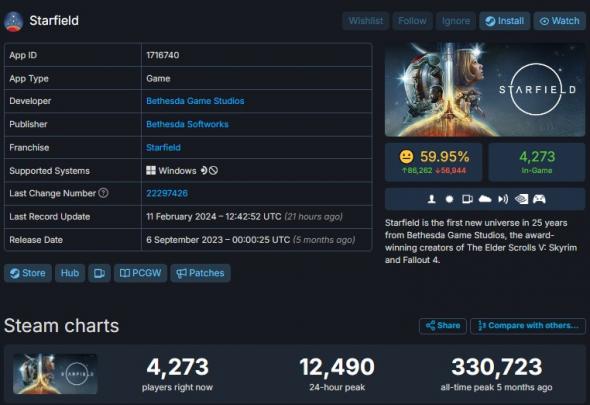Toggle the Wishlist button
Image resolution: width=590 pixels, height=405 pixels.
tap(366, 21)
